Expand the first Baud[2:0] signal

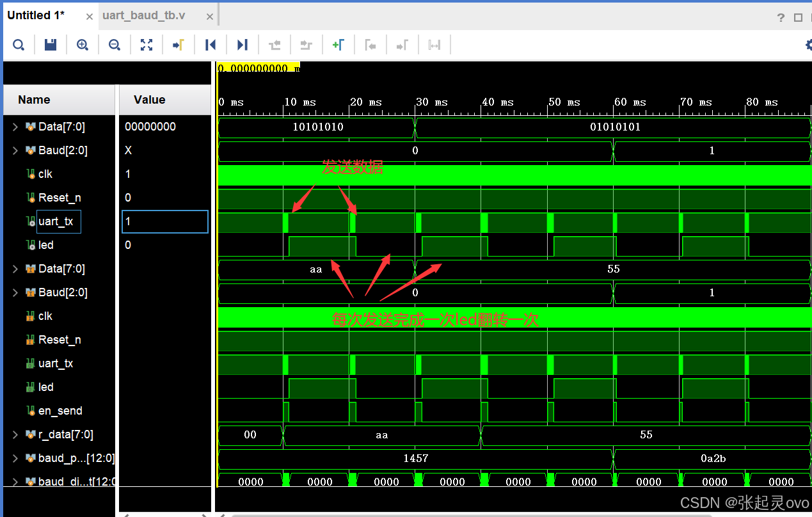coord(15,150)
